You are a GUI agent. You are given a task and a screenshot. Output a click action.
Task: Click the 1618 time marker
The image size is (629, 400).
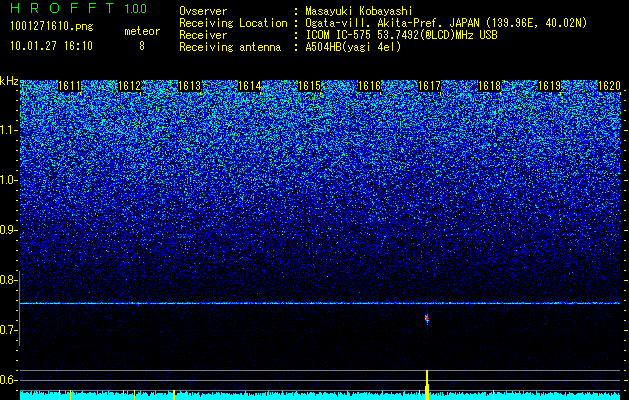pos(489,86)
